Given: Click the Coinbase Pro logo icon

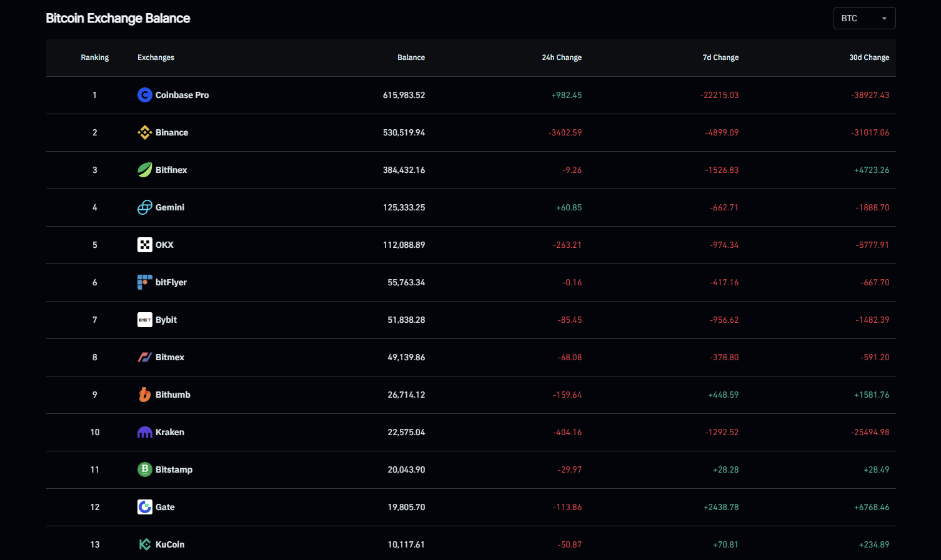Looking at the screenshot, I should click(145, 95).
